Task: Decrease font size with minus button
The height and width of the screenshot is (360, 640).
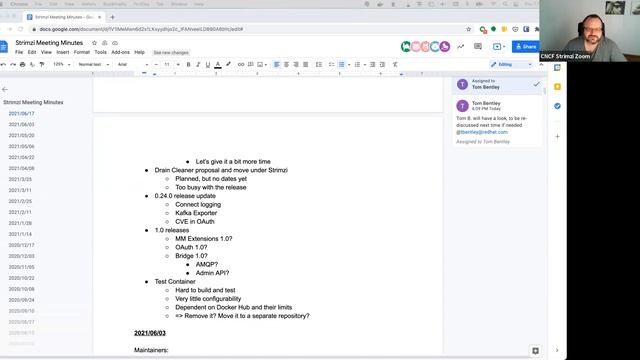Action: [x=156, y=64]
